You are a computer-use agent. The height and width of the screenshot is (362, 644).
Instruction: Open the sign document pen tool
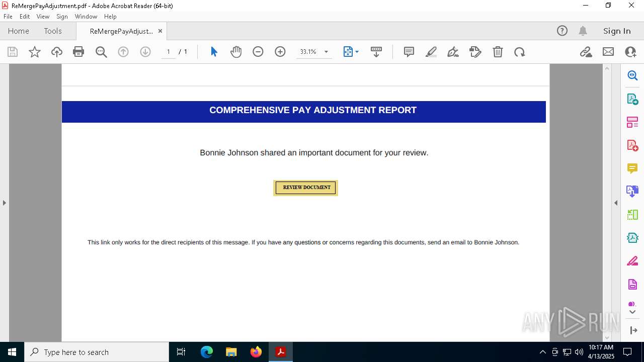click(453, 52)
